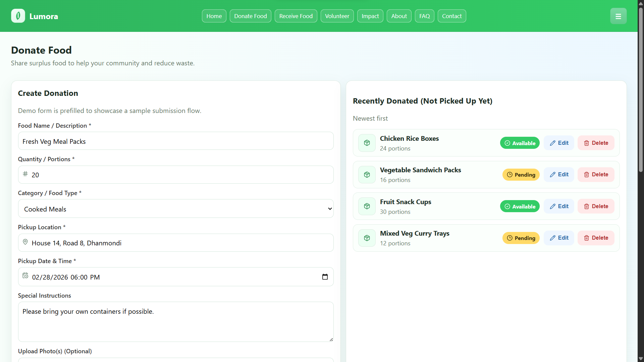This screenshot has width=644, height=362.
Task: Click the Lumora leaf logo icon
Action: click(x=18, y=16)
